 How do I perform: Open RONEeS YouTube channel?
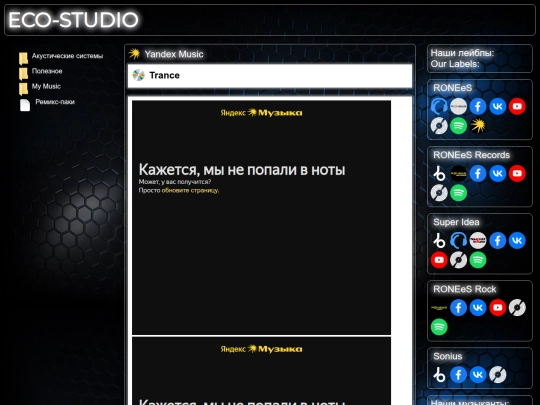click(x=517, y=106)
